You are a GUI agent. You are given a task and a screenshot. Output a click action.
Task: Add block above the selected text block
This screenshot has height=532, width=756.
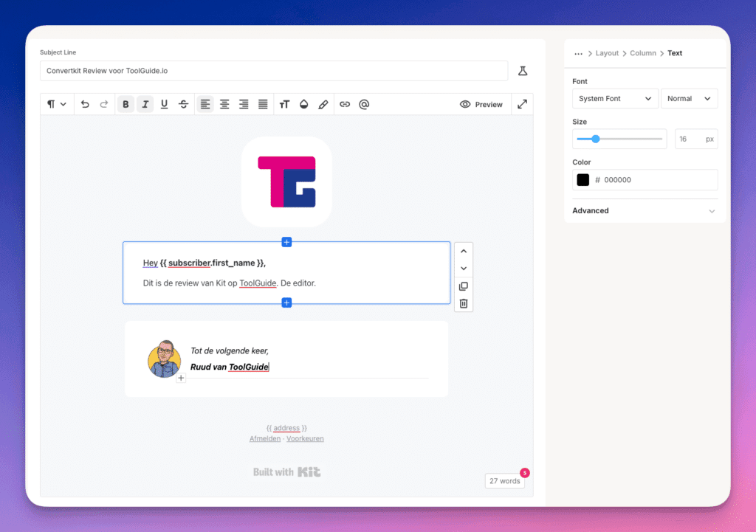286,242
